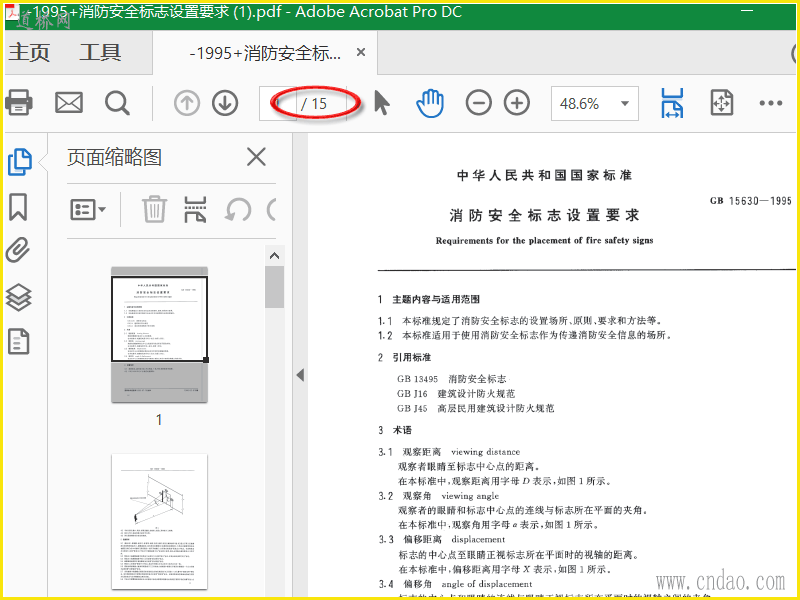The image size is (800, 600).
Task: Close the 页面缩略图 panel
Action: tap(256, 157)
